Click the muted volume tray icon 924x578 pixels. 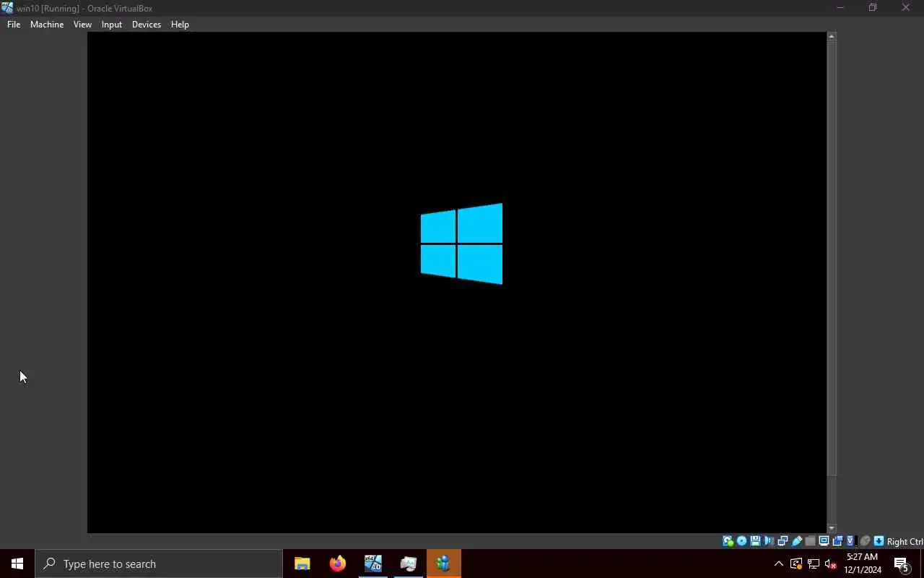coord(831,564)
